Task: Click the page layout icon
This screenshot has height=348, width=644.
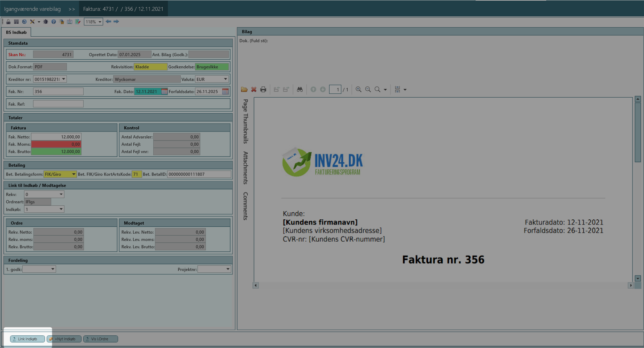Action: [397, 90]
